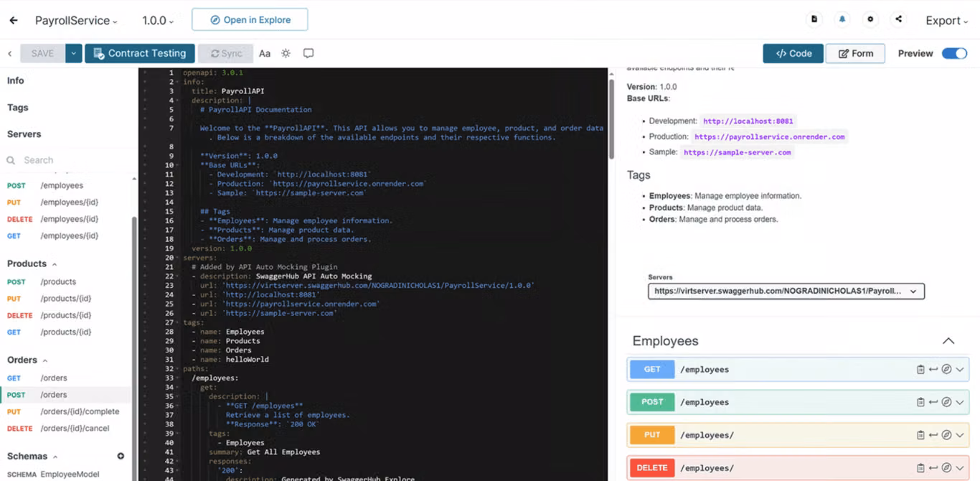Adjust editor font with the Aa icon
The image size is (980, 481).
tap(266, 52)
